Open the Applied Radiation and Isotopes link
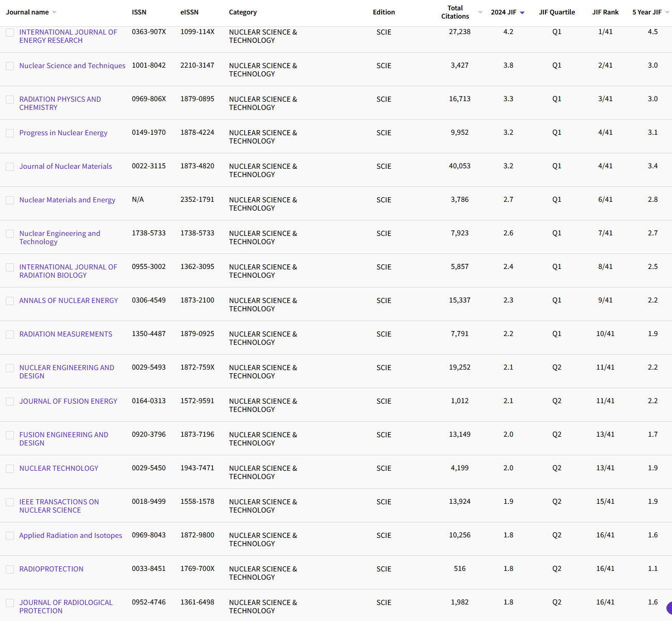Viewport: 672px width, 621px height. coord(71,535)
